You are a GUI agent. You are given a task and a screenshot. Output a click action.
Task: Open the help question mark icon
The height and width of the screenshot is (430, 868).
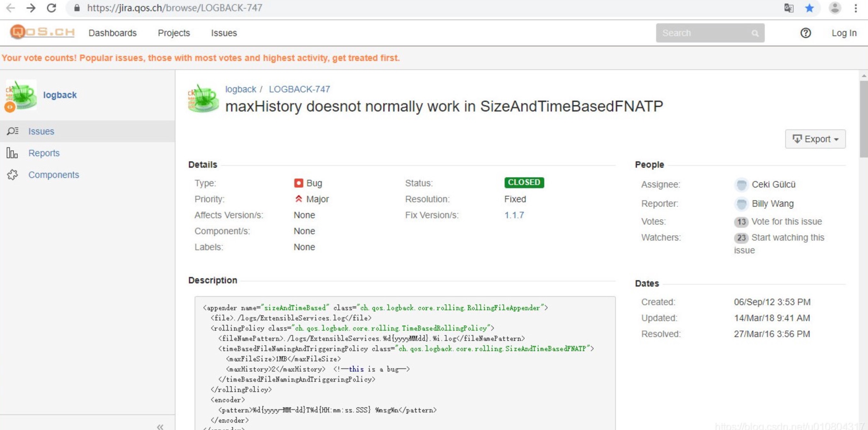click(805, 33)
